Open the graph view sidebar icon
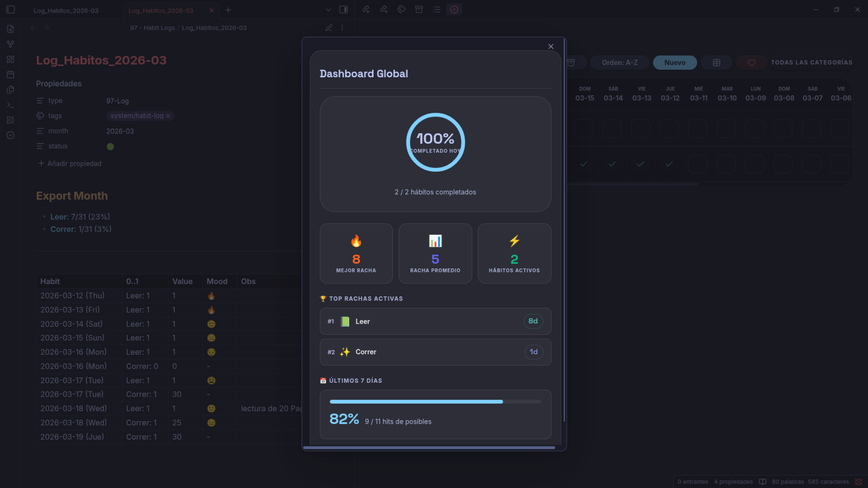This screenshot has height=488, width=868. pyautogui.click(x=10, y=44)
